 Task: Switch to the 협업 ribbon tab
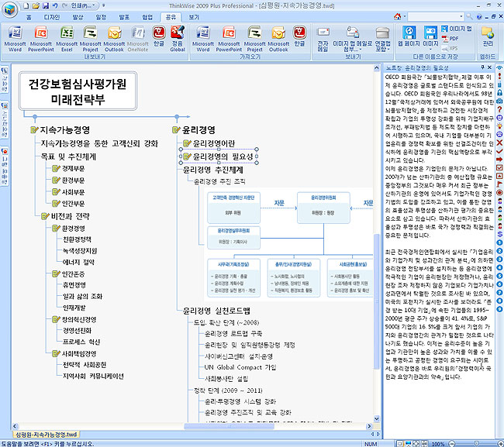147,17
